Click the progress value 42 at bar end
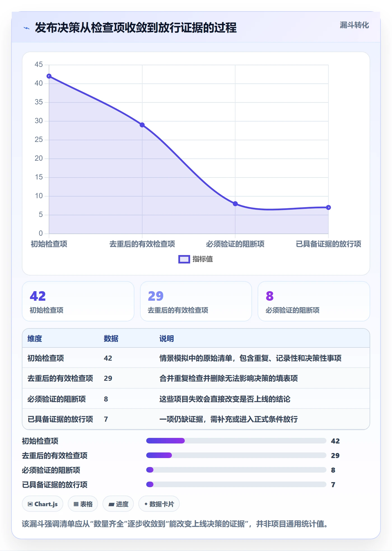Viewport: 392px width, 551px height. [x=335, y=441]
